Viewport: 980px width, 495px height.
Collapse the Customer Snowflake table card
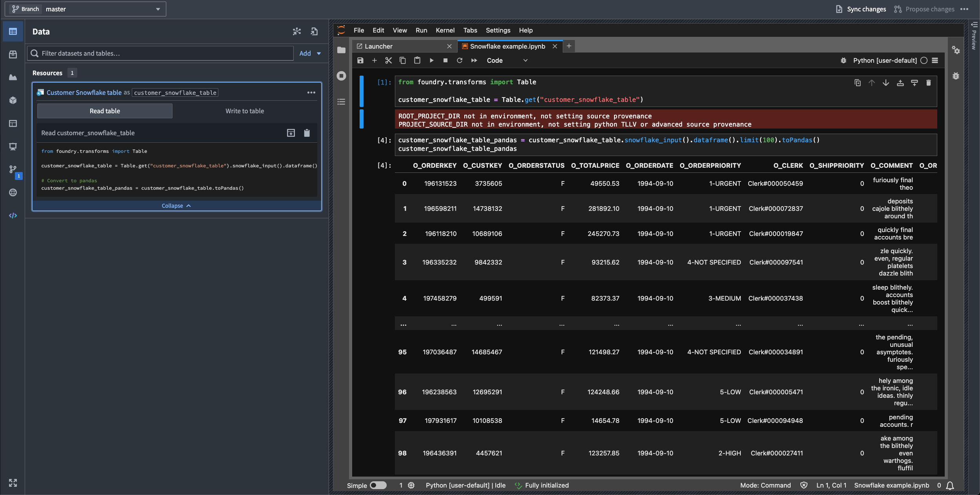(176, 205)
